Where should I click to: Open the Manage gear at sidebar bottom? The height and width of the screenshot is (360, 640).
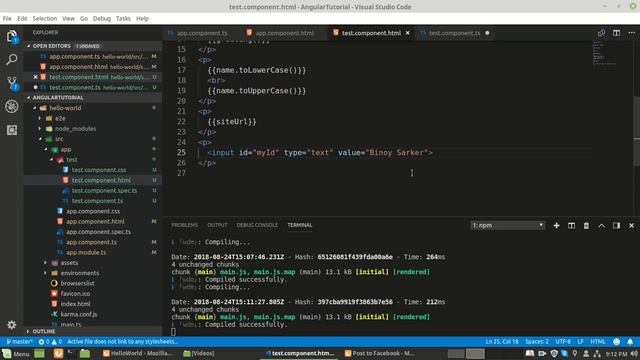11,324
